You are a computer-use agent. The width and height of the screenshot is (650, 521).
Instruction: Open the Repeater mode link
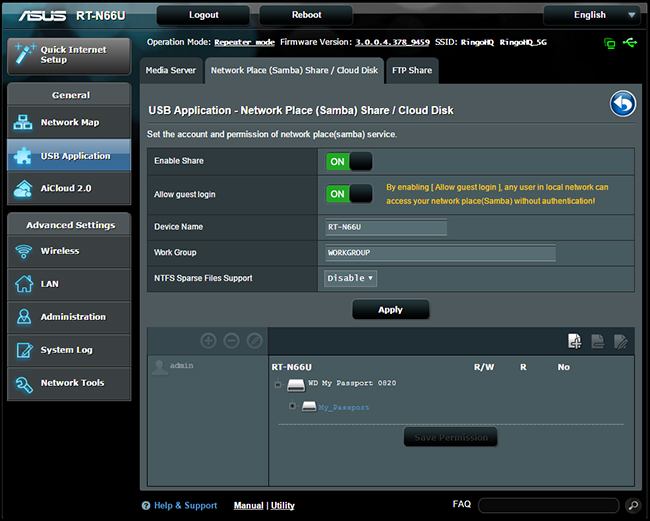pyautogui.click(x=244, y=42)
